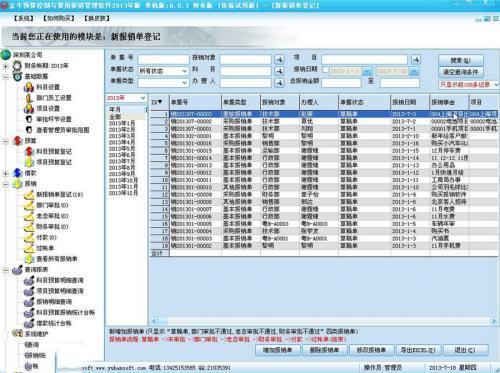Click the 清空查询条件 button
500x373 pixels.
460,72
